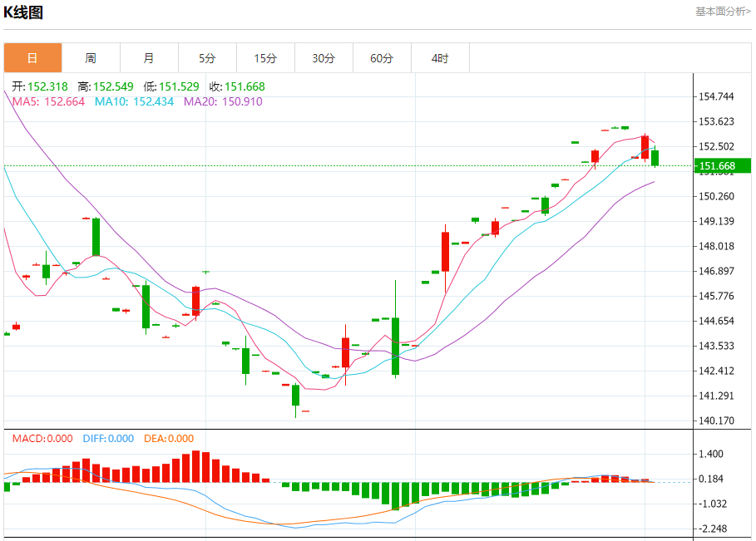
Task: Click the -1.032 MACD axis label
Action: click(x=713, y=504)
